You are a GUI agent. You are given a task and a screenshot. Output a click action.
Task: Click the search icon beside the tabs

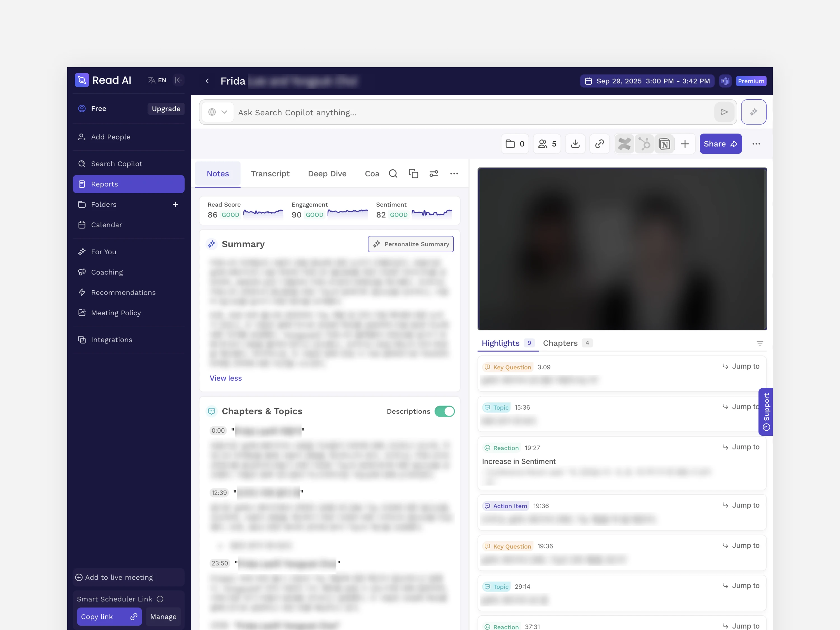pyautogui.click(x=393, y=174)
